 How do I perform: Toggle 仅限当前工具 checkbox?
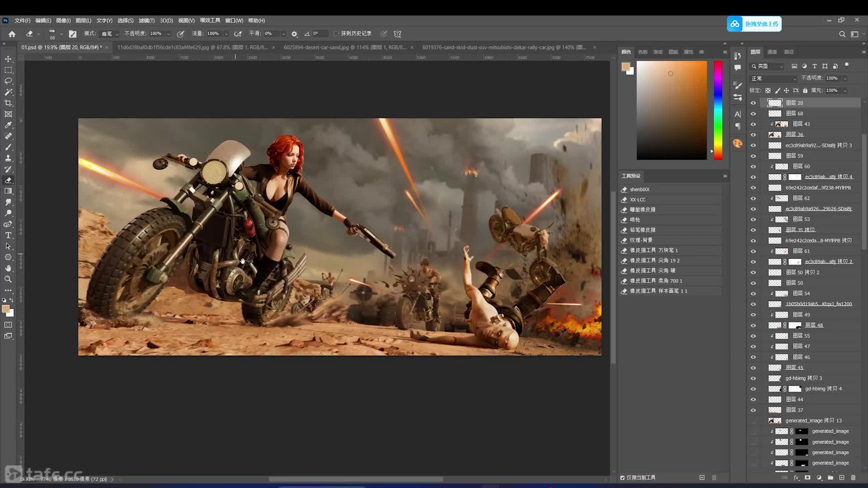623,478
